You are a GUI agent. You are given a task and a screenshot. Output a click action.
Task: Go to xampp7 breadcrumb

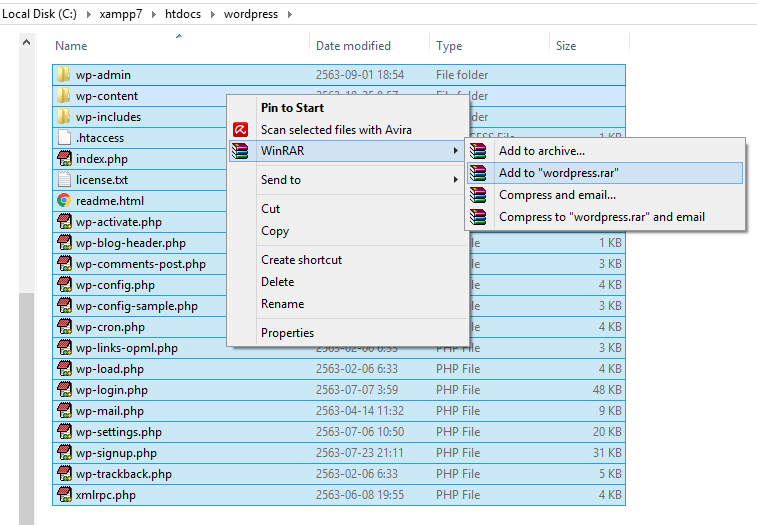coord(121,14)
